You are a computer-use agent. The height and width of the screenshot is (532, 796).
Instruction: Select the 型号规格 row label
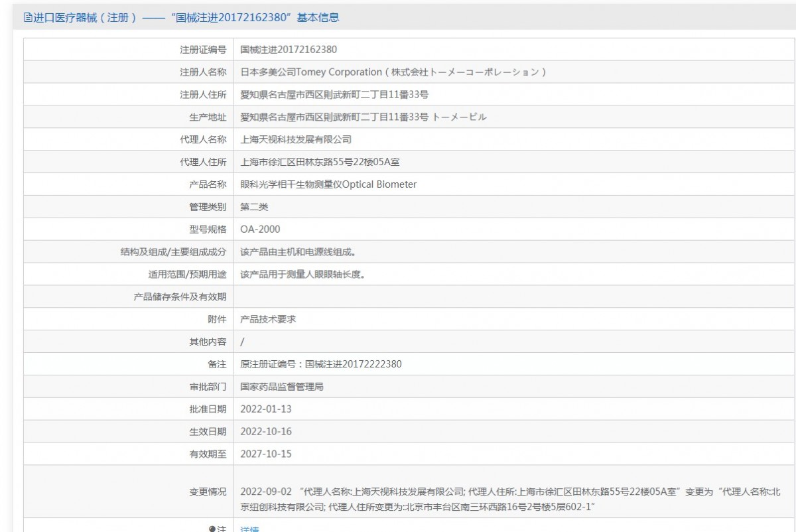coord(208,230)
